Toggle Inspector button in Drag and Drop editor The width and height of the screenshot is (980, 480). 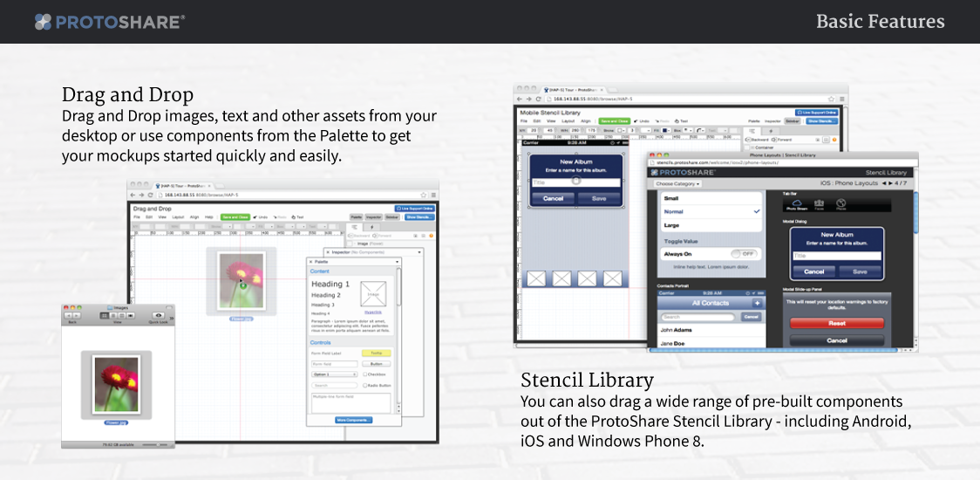pos(374,217)
